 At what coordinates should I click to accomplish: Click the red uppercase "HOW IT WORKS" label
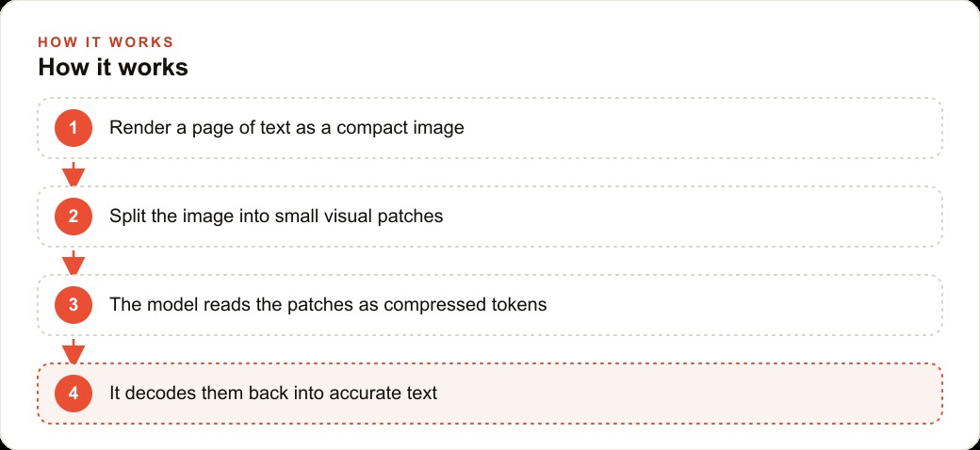coord(106,42)
